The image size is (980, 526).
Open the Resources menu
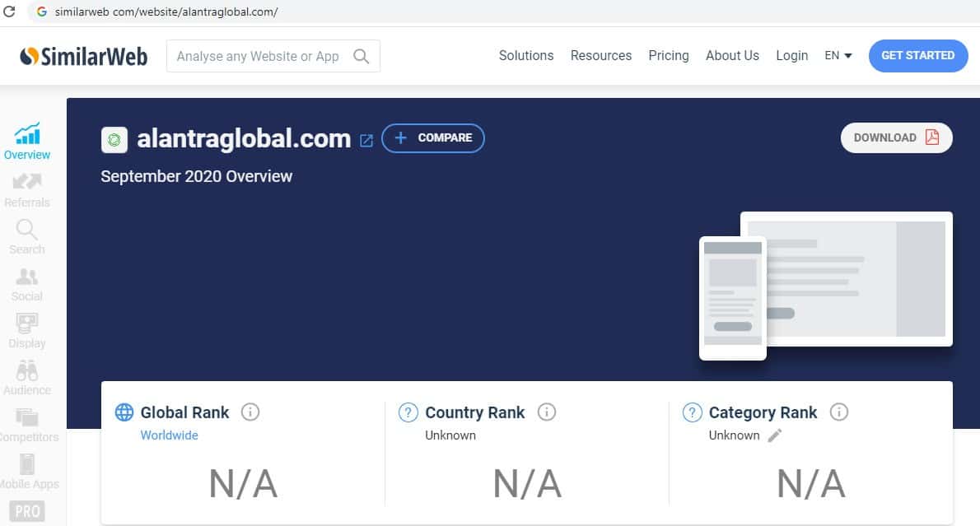pos(601,56)
